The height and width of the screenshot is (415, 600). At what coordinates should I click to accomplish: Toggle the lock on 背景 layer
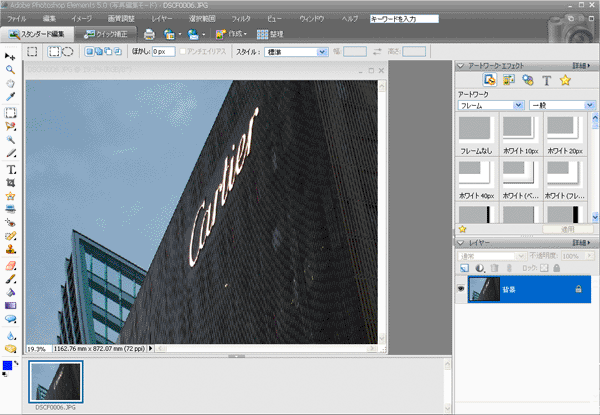point(577,288)
